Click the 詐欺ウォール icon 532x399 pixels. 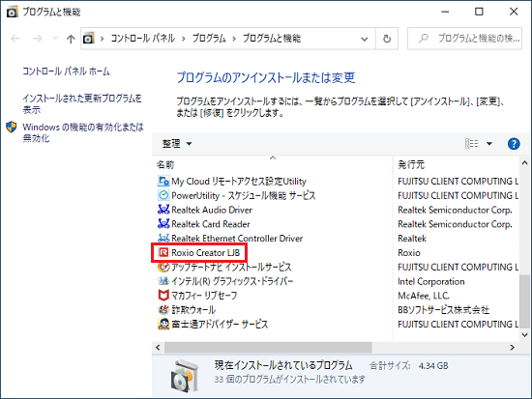click(x=163, y=309)
